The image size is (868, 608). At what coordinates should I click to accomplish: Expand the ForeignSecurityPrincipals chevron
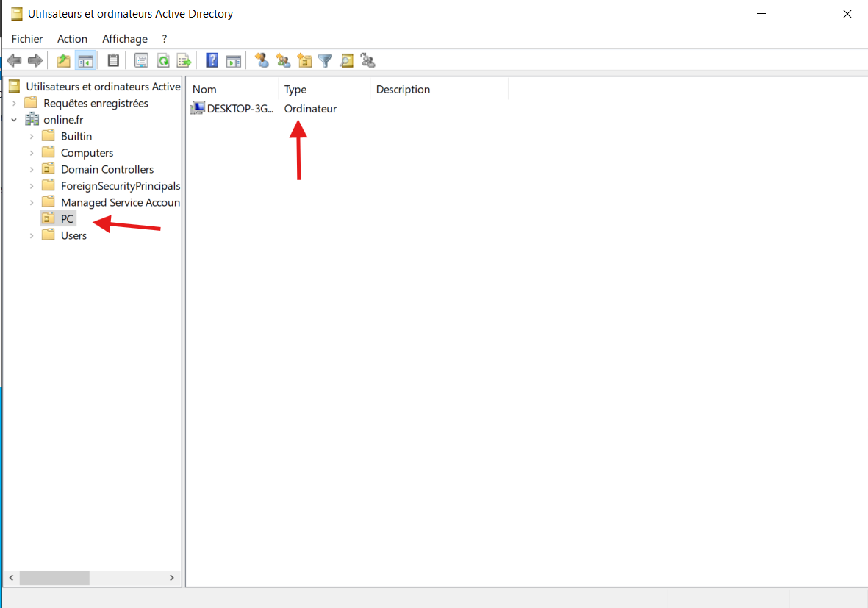(32, 186)
